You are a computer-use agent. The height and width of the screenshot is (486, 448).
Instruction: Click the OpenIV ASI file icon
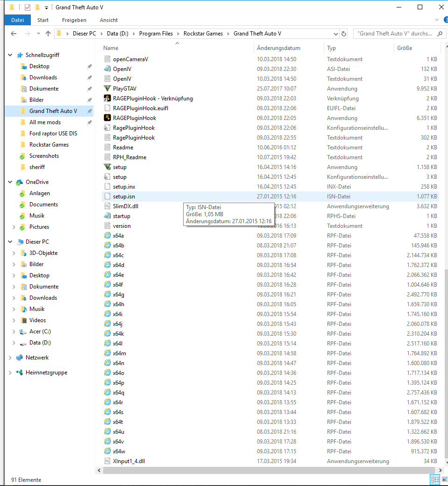point(107,69)
